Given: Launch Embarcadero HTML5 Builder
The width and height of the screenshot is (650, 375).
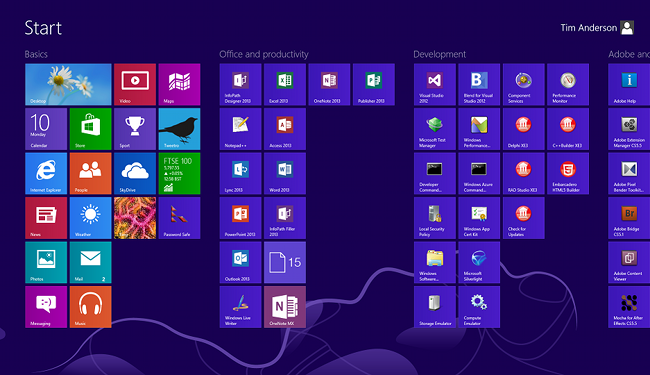Looking at the screenshot, I should tap(568, 173).
